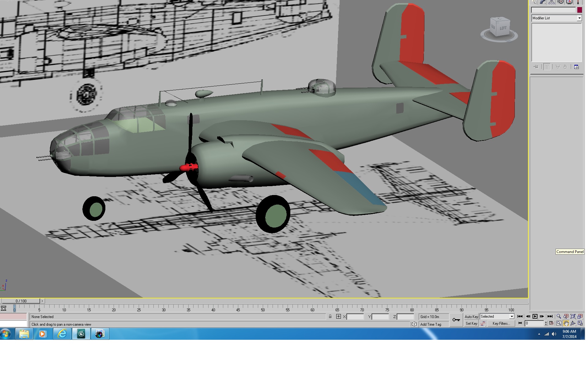This screenshot has height=368, width=588.
Task: Activate the Pan View hand tool
Action: coord(566,323)
